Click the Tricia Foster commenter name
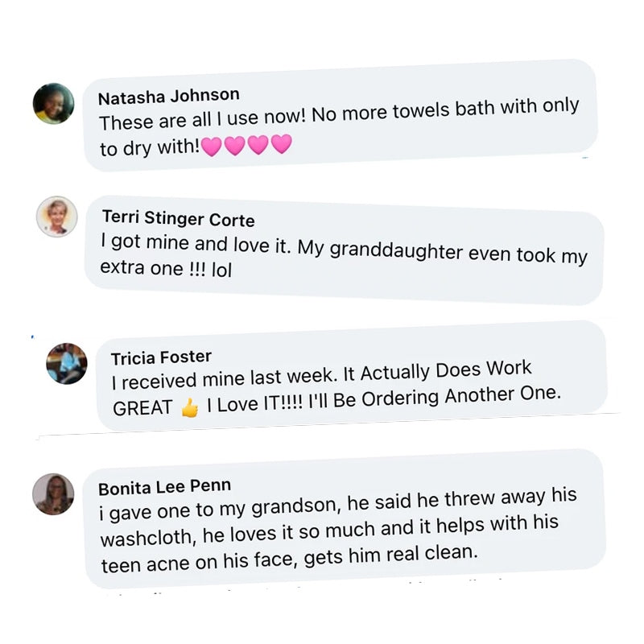The image size is (644, 644). [x=161, y=357]
